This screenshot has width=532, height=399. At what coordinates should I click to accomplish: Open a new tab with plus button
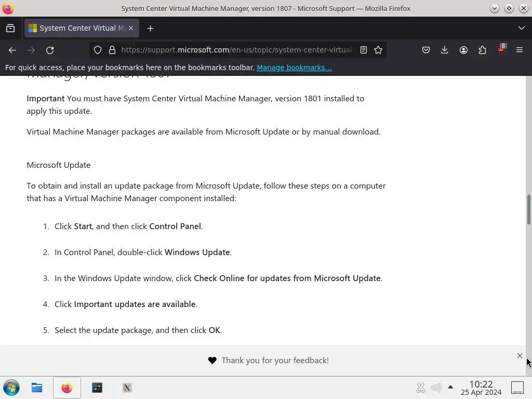150,29
